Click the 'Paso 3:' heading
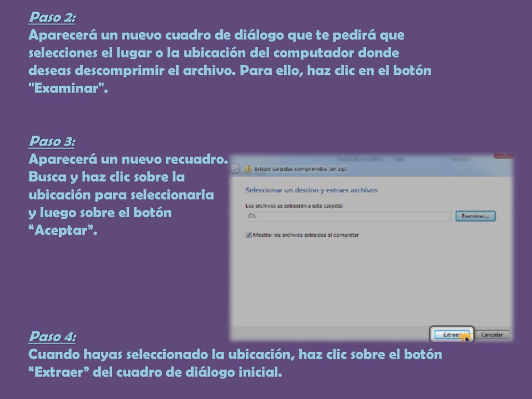 pos(52,141)
